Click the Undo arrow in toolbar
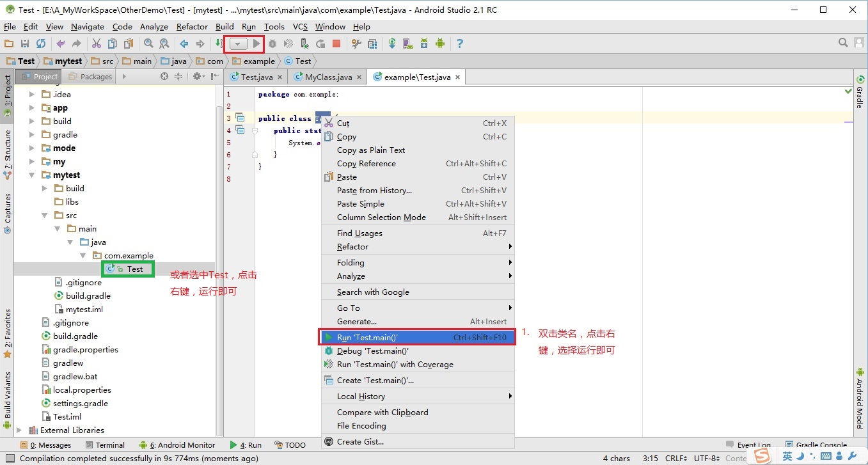868x465 pixels. [x=61, y=43]
